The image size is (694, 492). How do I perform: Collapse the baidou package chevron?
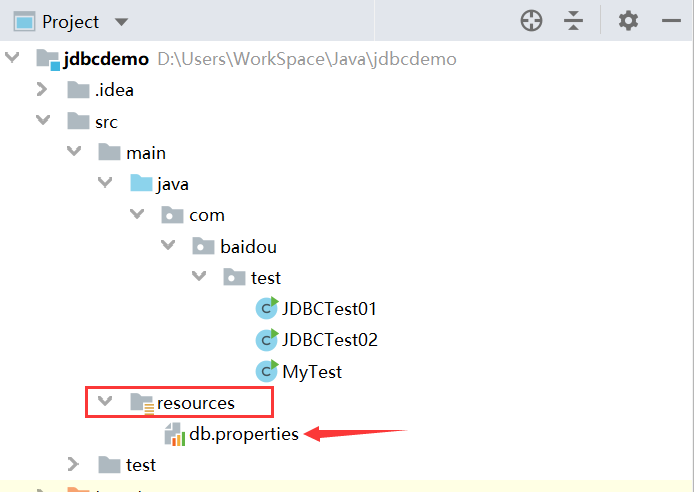pyautogui.click(x=168, y=245)
